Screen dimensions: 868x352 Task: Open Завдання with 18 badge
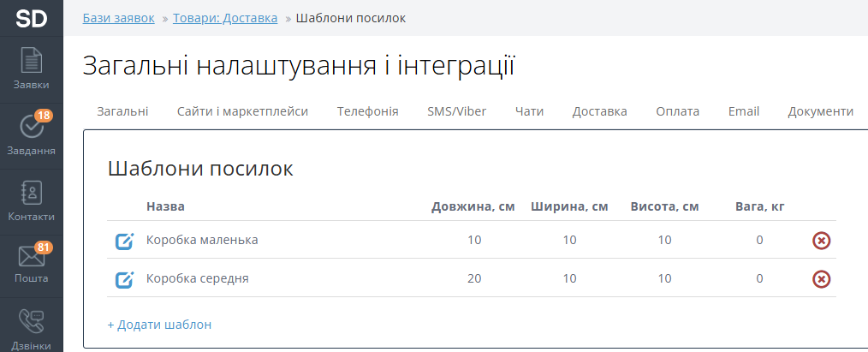click(32, 127)
